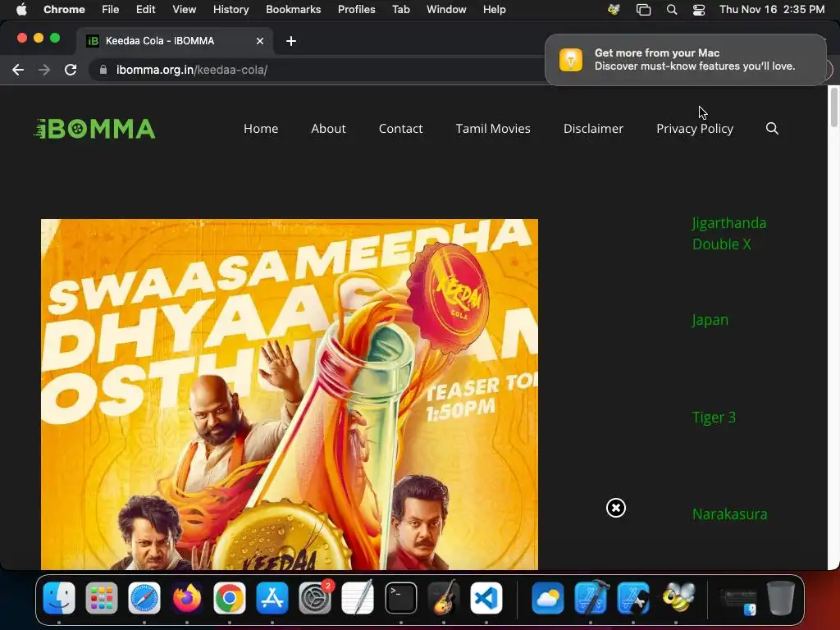Screen dimensions: 840x630
Task: Open the Japan movie link
Action: 710,320
